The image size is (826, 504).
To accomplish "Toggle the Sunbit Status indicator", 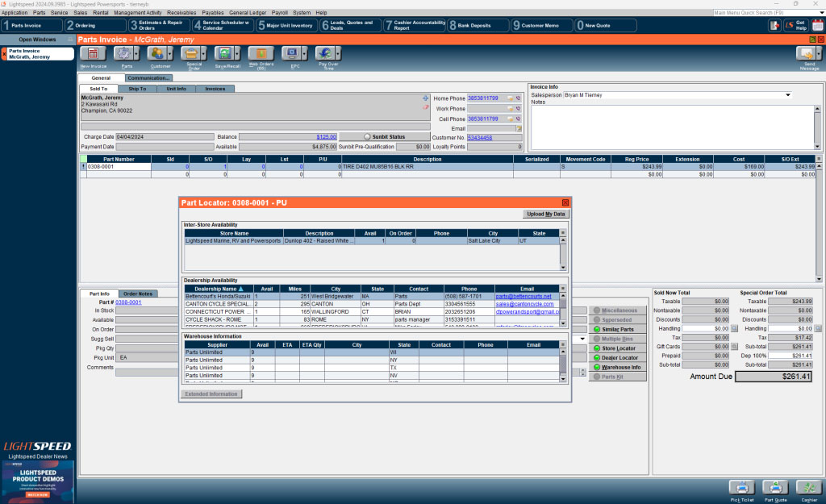I will [x=367, y=137].
